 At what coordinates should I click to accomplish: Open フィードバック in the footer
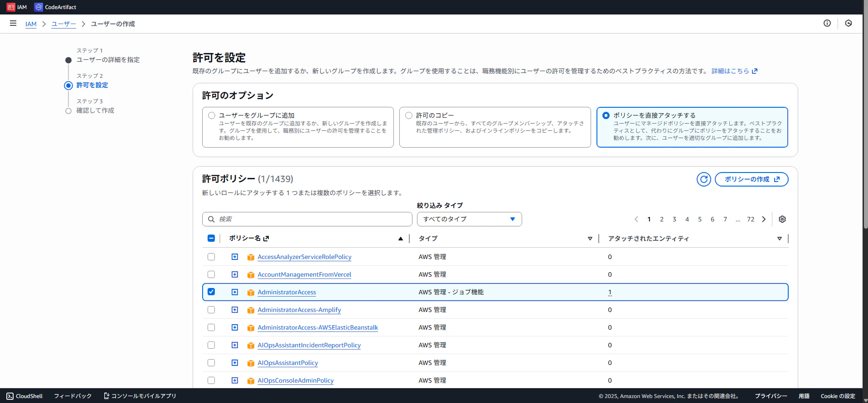[x=73, y=396]
